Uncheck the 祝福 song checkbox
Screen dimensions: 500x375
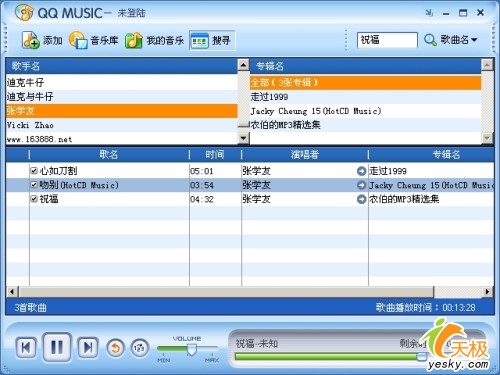pos(34,199)
